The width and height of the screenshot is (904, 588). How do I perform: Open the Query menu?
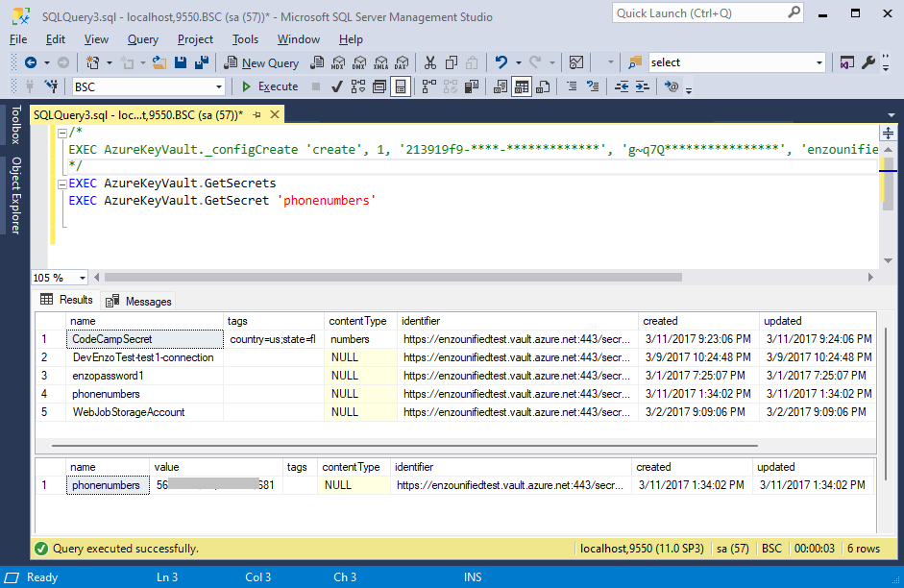tap(143, 39)
